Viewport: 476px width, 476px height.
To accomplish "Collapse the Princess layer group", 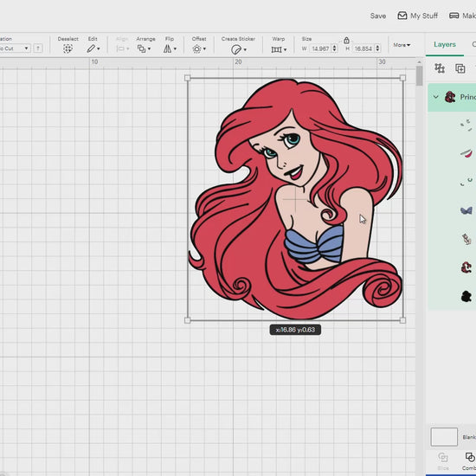I will 436,97.
